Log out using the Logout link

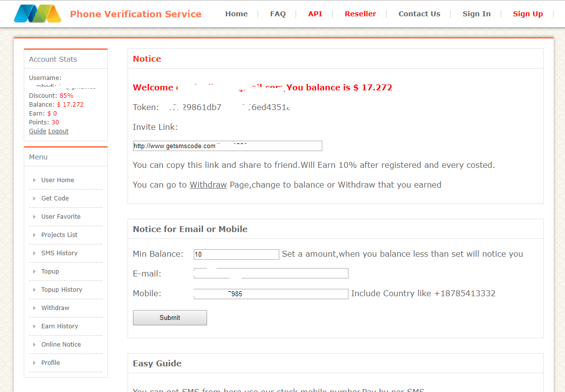pyautogui.click(x=58, y=131)
